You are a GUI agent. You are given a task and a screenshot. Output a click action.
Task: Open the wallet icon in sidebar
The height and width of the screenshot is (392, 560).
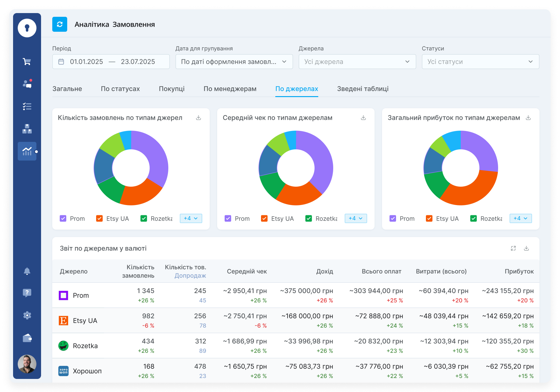27,338
